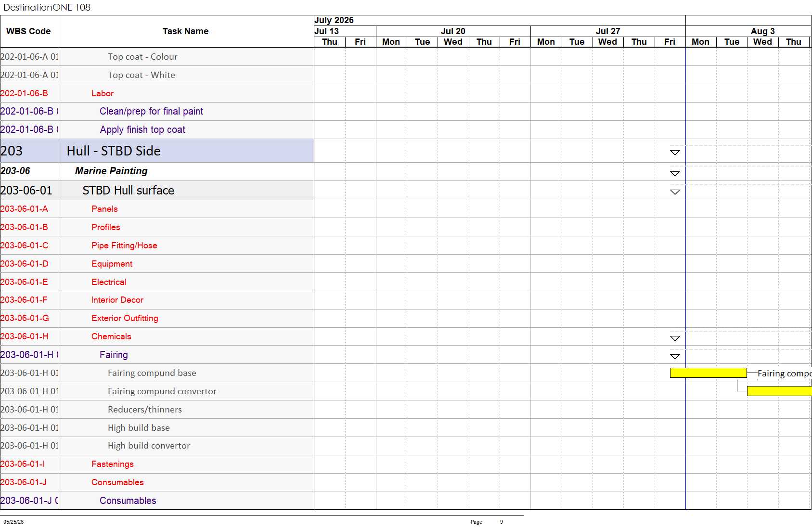
Task: Click the Jul 20 week header
Action: pos(453,31)
